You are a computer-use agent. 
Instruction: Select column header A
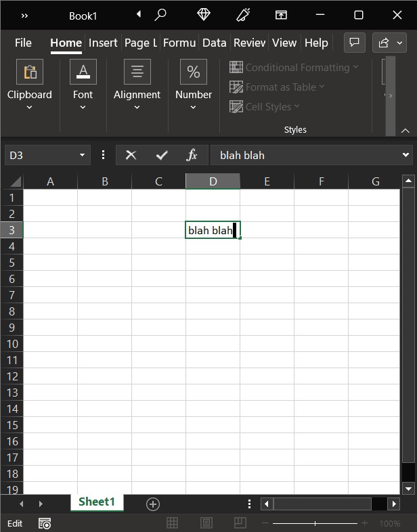(50, 181)
